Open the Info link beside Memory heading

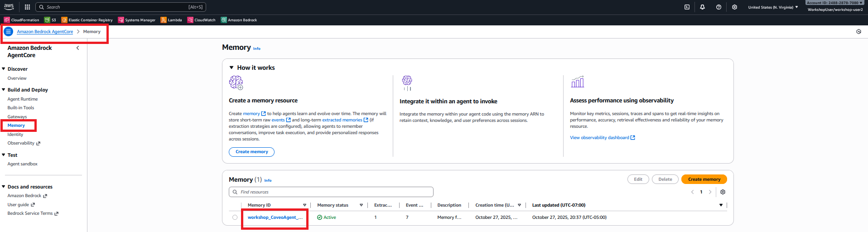coord(257,48)
